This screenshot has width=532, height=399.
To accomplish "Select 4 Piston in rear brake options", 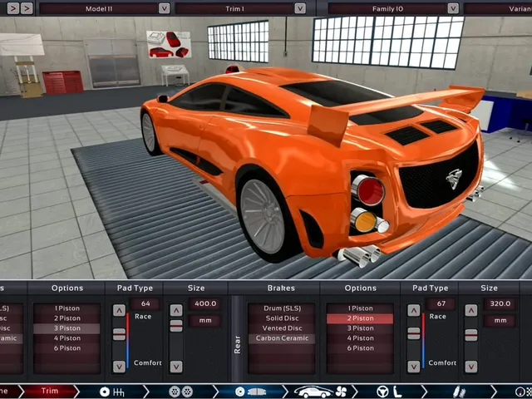I will point(360,338).
